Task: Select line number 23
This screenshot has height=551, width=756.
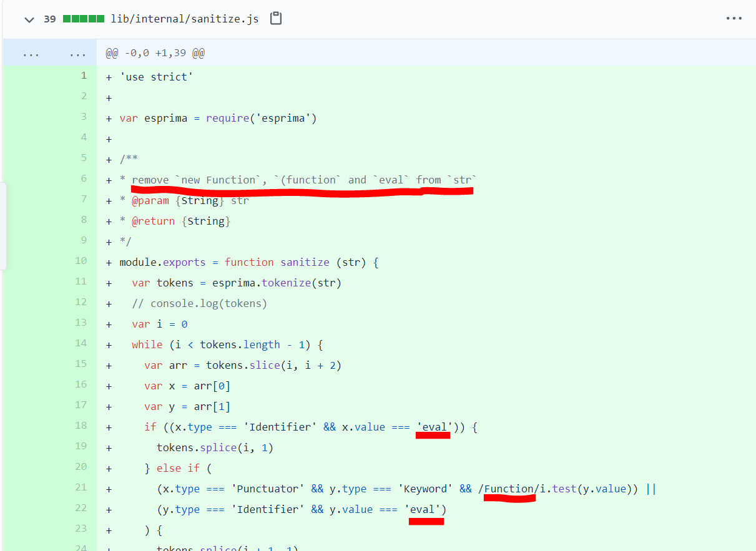Action: pyautogui.click(x=81, y=529)
